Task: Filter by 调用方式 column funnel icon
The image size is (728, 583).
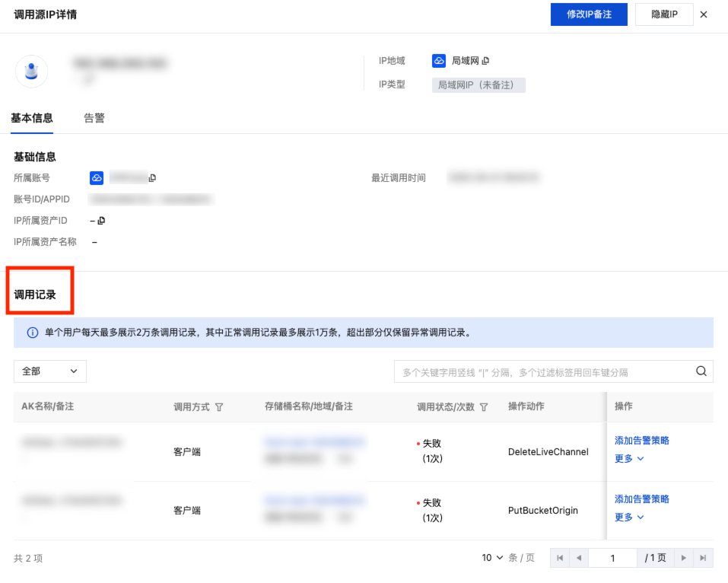Action: pyautogui.click(x=219, y=407)
